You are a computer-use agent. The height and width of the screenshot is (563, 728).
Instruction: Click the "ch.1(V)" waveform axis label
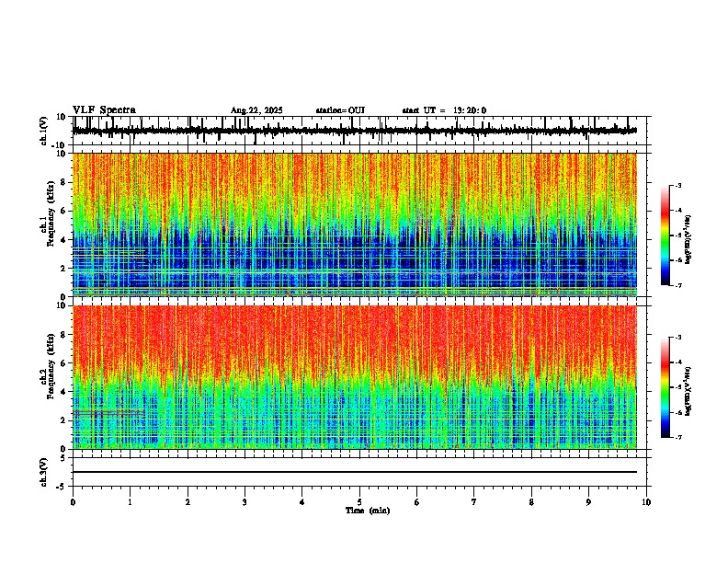pos(44,131)
